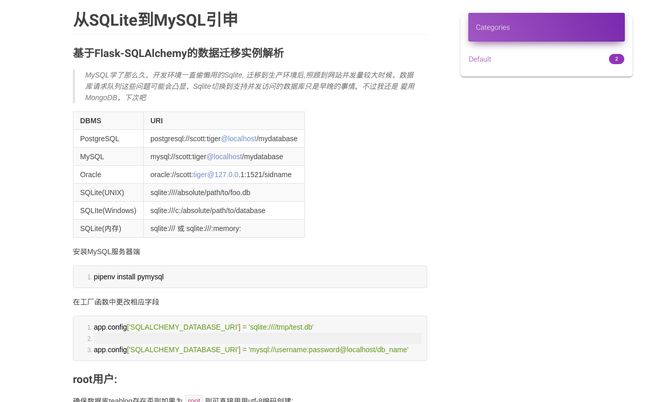This screenshot has width=650, height=402.
Task: Click the sqlite:////absolute/path/to/foo.db cell
Action: coord(224,193)
